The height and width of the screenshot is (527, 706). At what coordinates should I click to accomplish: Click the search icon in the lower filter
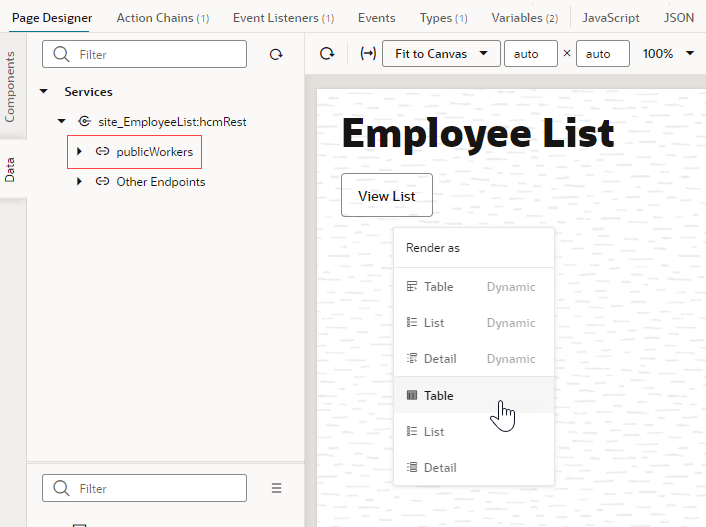(61, 488)
